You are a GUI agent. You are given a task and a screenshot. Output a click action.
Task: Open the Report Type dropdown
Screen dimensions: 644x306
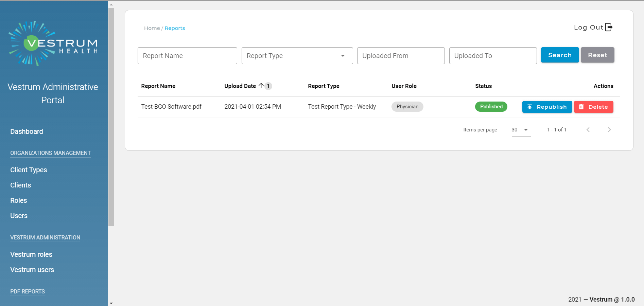(297, 56)
